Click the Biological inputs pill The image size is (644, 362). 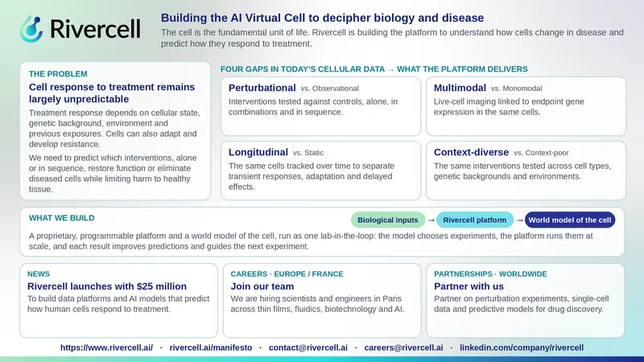click(388, 220)
